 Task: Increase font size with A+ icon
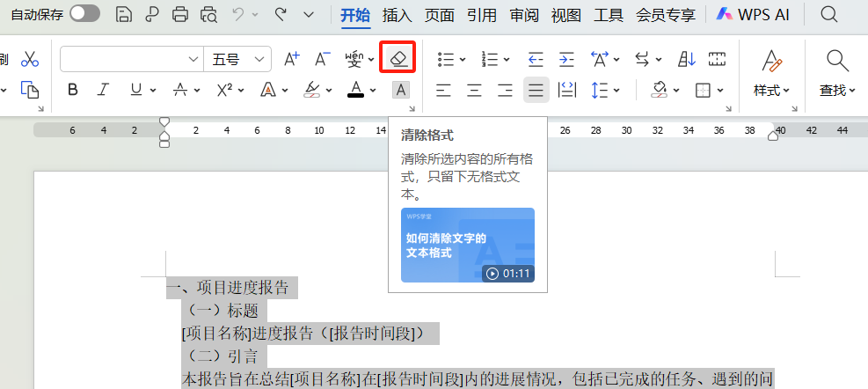[x=292, y=59]
